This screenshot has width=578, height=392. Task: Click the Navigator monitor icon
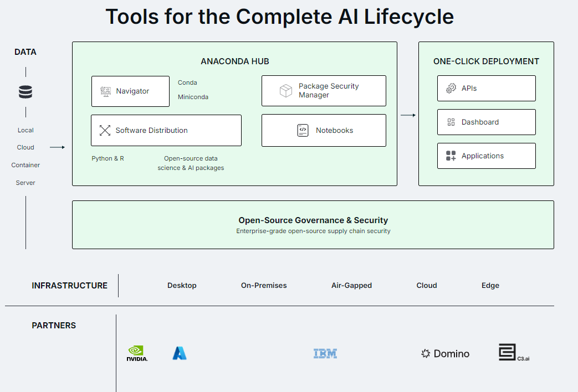pyautogui.click(x=105, y=91)
